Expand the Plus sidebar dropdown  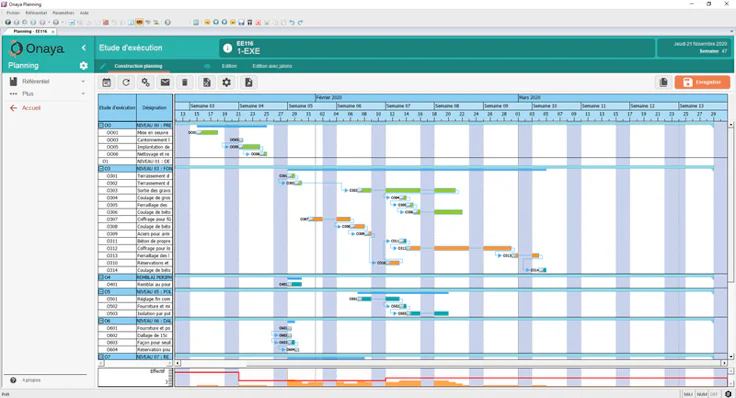[83, 94]
